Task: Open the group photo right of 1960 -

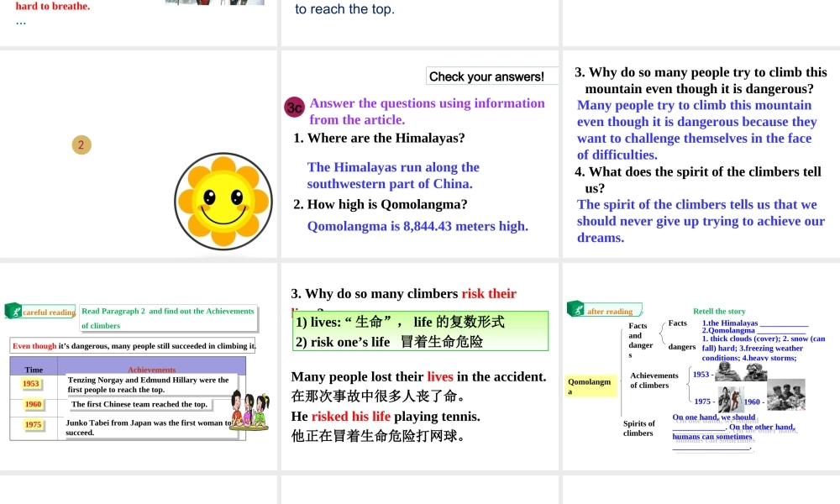Action: point(786,396)
